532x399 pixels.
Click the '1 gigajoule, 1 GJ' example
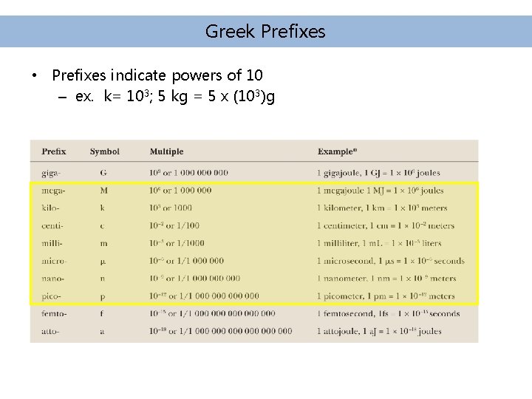tap(378, 173)
